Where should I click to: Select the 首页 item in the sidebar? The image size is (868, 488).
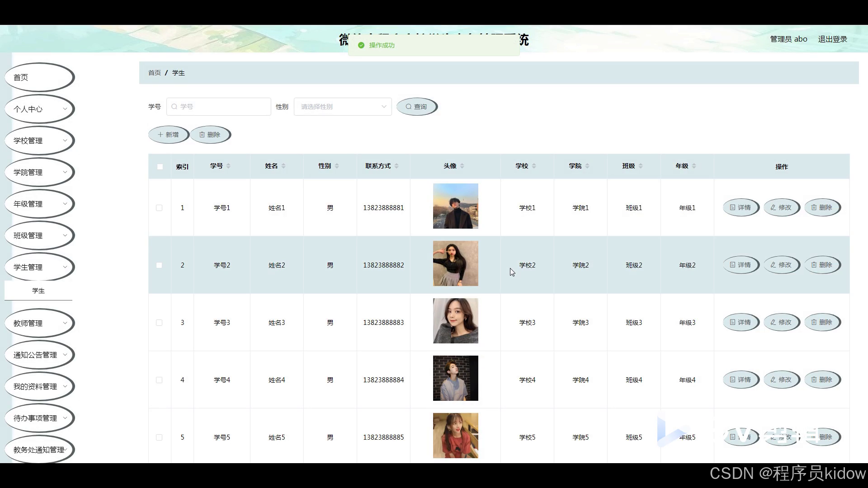39,77
